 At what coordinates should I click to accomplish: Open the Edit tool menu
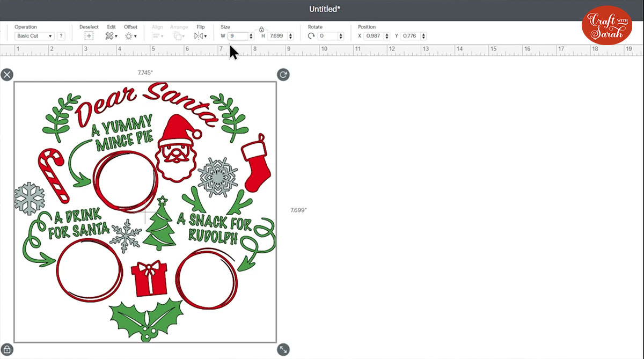click(x=111, y=36)
